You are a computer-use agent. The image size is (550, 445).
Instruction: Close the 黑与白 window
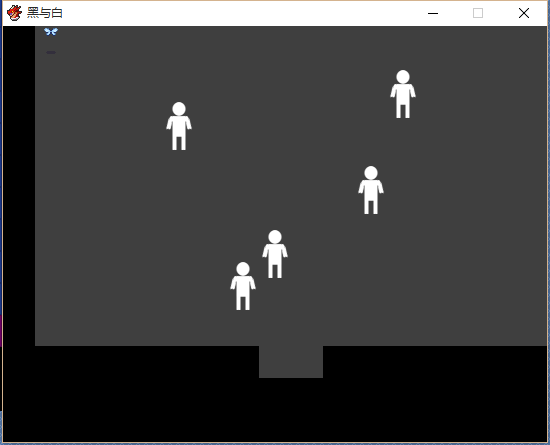pos(524,13)
